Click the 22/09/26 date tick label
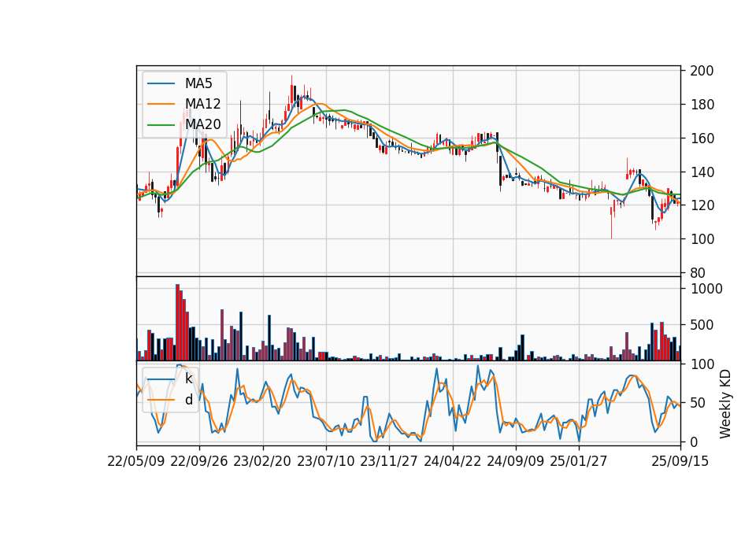Screen dimensions: 756x543 click(x=199, y=461)
